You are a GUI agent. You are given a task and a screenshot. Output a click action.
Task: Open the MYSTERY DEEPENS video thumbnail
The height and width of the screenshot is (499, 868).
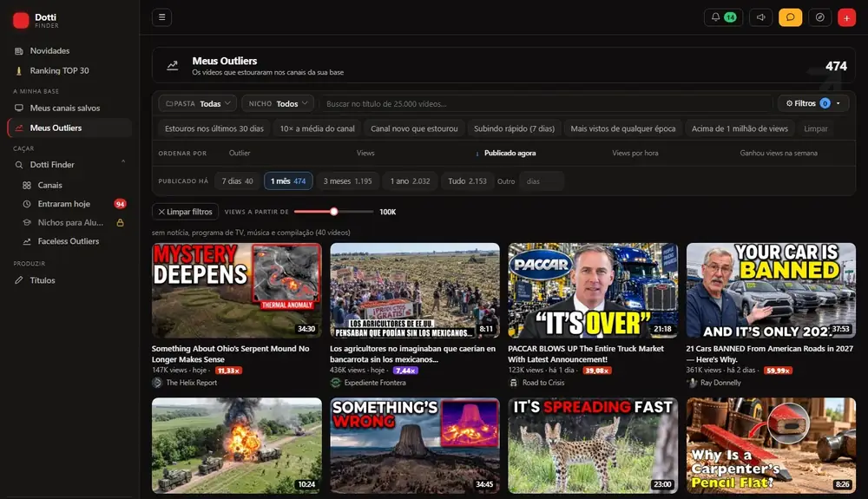pyautogui.click(x=237, y=291)
